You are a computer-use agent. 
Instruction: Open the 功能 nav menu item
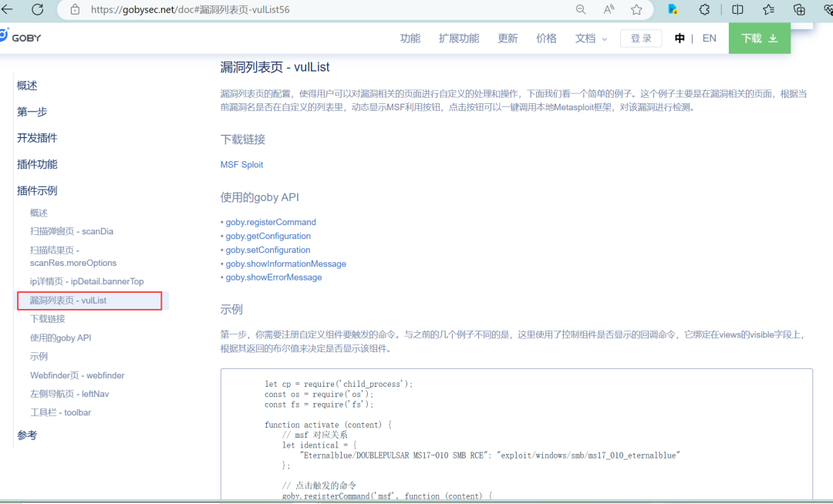[x=410, y=39]
